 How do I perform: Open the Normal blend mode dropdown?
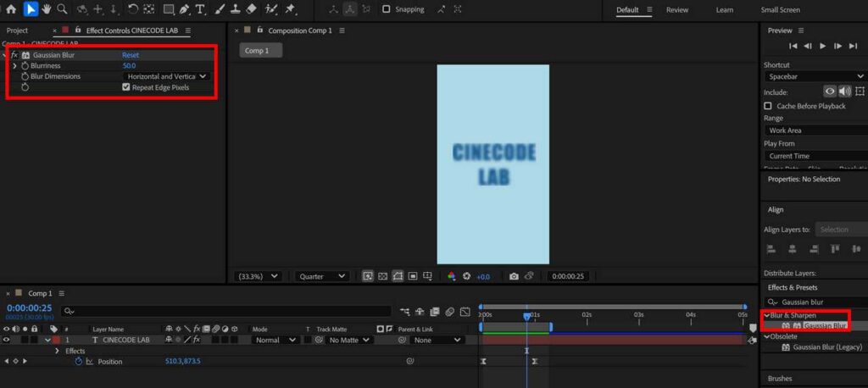275,340
